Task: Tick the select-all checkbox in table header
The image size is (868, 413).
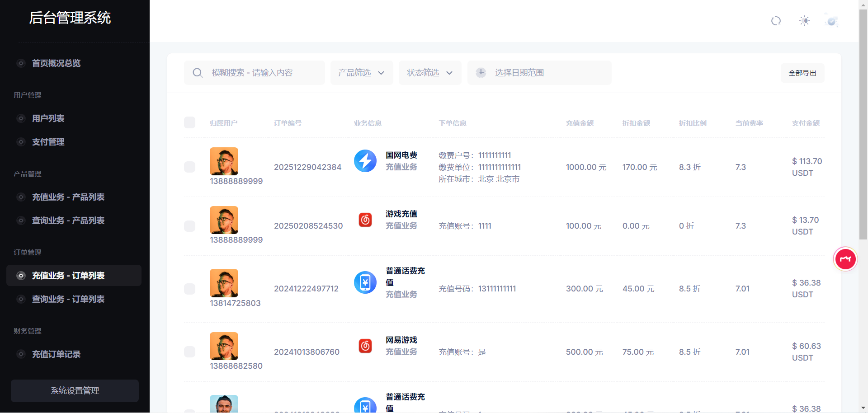Action: point(189,123)
